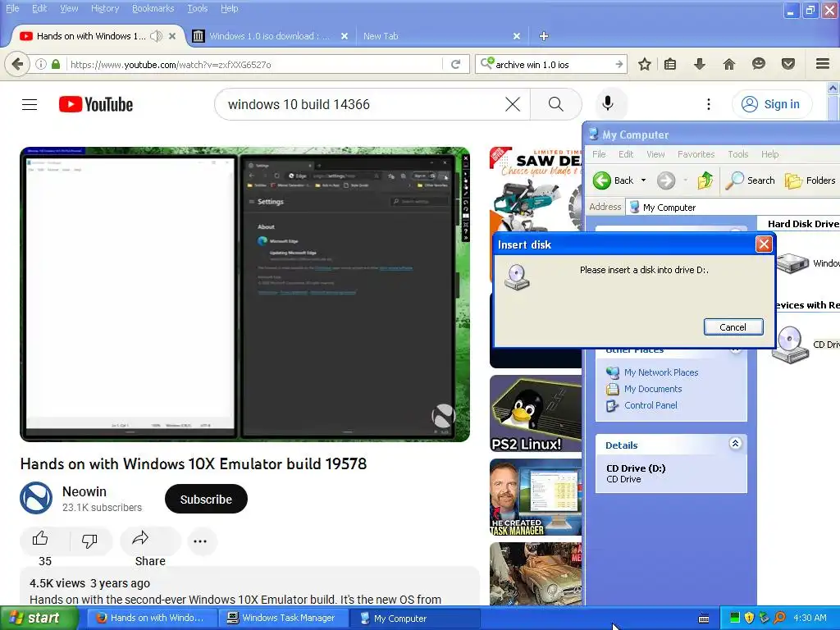The height and width of the screenshot is (630, 840).
Task: Click the Firefox smiley chat icon
Action: 759,64
